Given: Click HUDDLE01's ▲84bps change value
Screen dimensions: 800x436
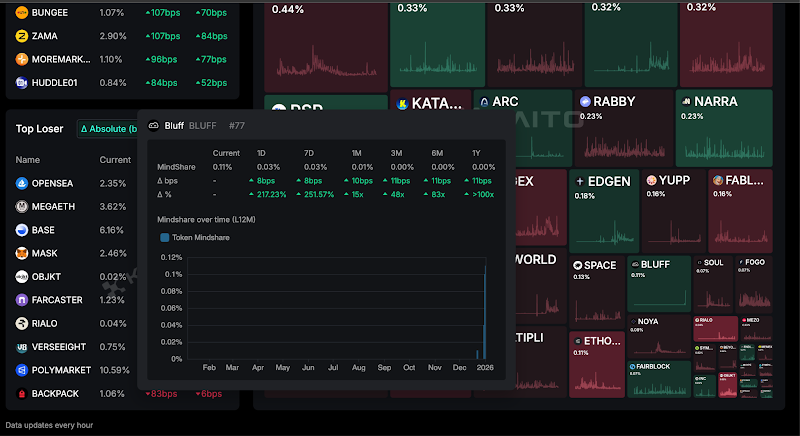Looking at the screenshot, I should [161, 83].
